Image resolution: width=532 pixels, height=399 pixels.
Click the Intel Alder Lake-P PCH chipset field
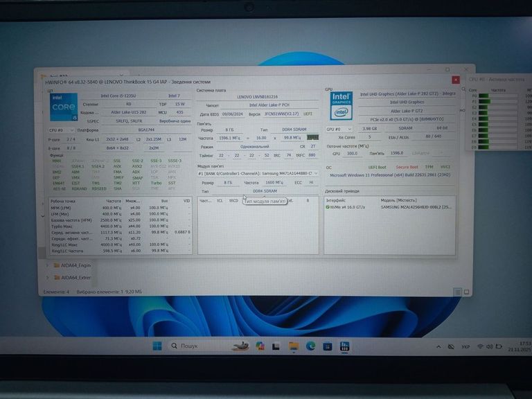269,105
